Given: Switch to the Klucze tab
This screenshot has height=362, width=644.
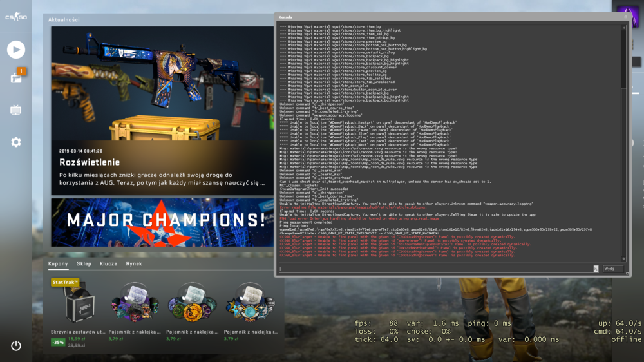Looking at the screenshot, I should [x=108, y=264].
